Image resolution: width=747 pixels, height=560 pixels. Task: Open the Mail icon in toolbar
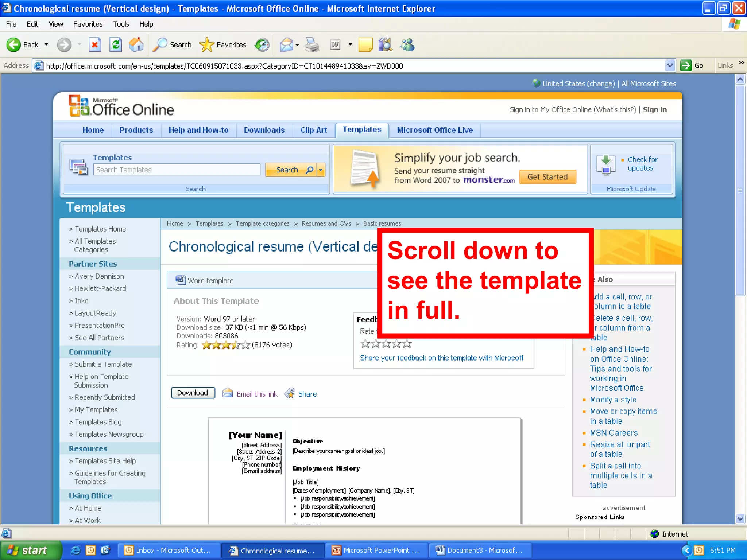(x=287, y=45)
